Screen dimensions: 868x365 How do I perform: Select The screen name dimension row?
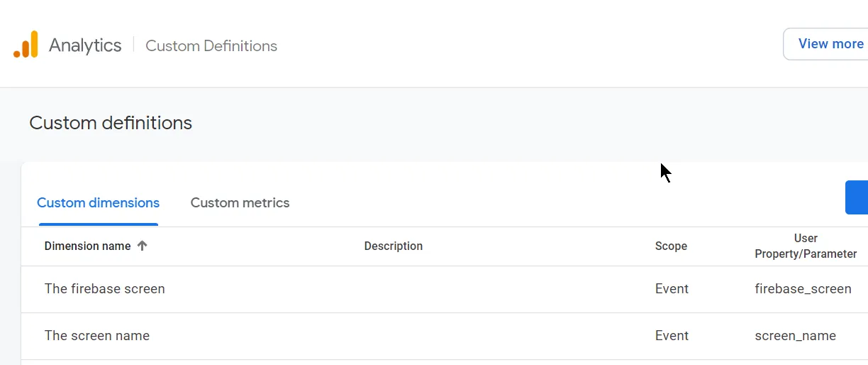tap(97, 336)
